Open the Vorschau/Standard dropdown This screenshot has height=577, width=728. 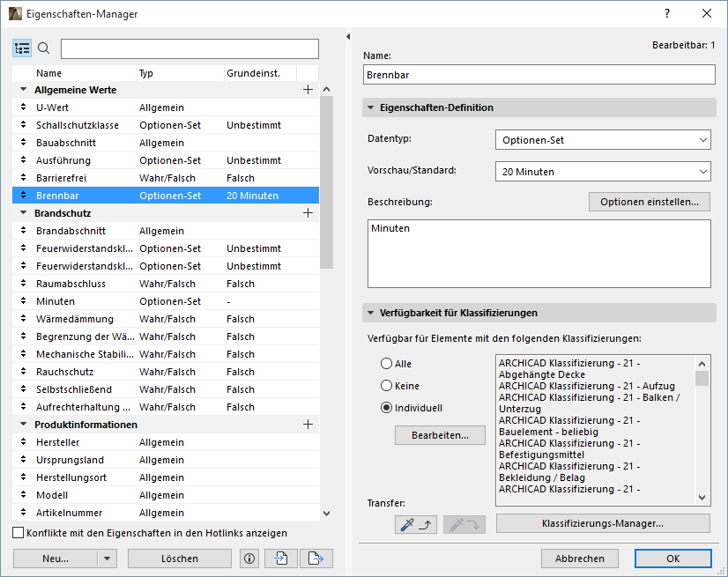[603, 171]
